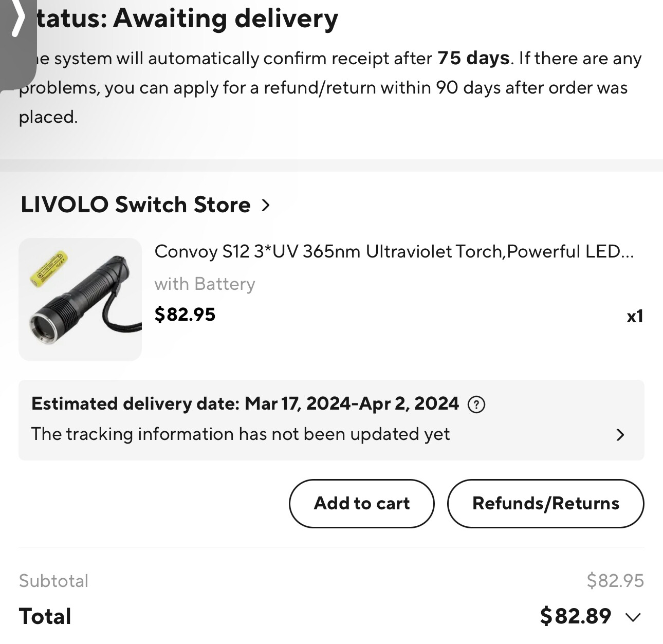
Task: Click the Total label
Action: pos(45,616)
